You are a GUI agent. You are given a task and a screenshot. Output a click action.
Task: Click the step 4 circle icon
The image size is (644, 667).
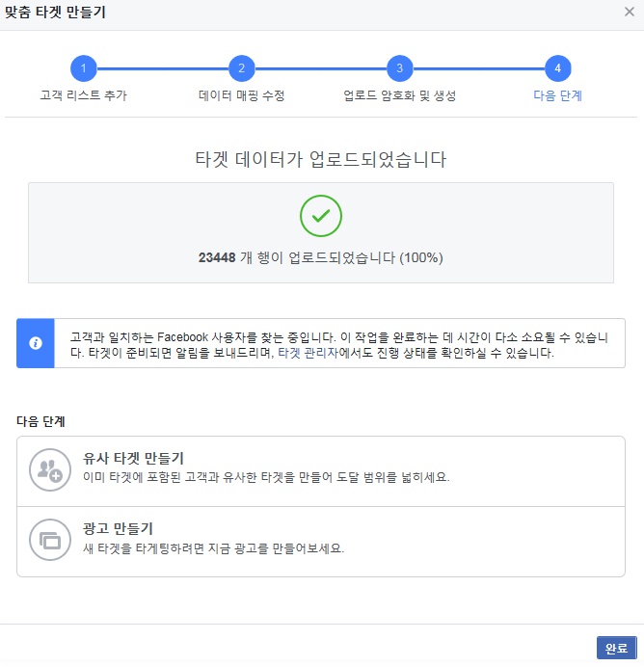click(x=557, y=68)
